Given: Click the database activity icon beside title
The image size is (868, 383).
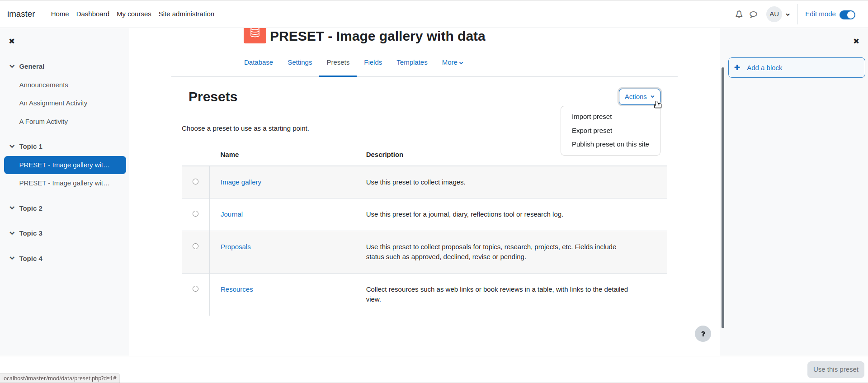Looking at the screenshot, I should pyautogui.click(x=255, y=35).
